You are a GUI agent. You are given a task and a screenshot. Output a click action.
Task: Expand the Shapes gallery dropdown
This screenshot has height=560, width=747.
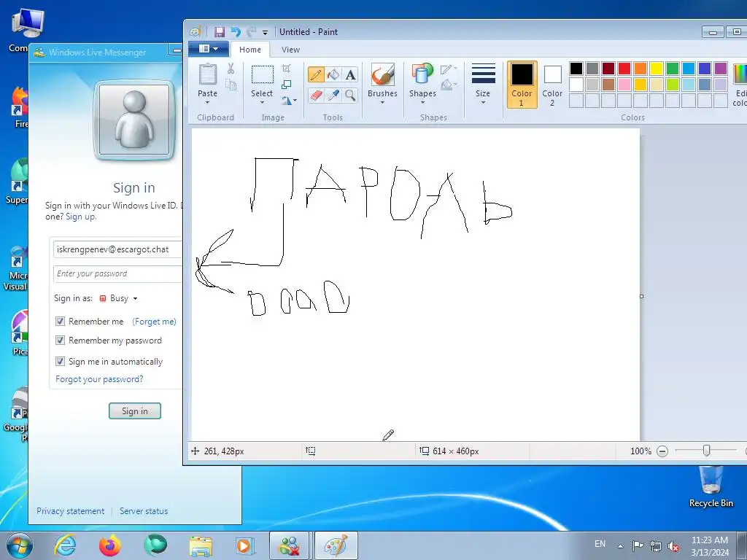pyautogui.click(x=422, y=102)
